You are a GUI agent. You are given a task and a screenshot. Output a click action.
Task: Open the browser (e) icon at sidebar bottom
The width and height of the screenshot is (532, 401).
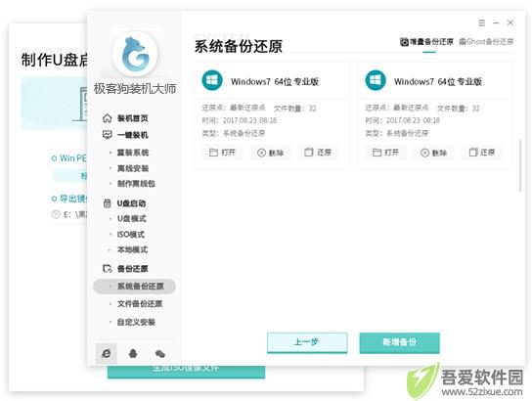(107, 353)
